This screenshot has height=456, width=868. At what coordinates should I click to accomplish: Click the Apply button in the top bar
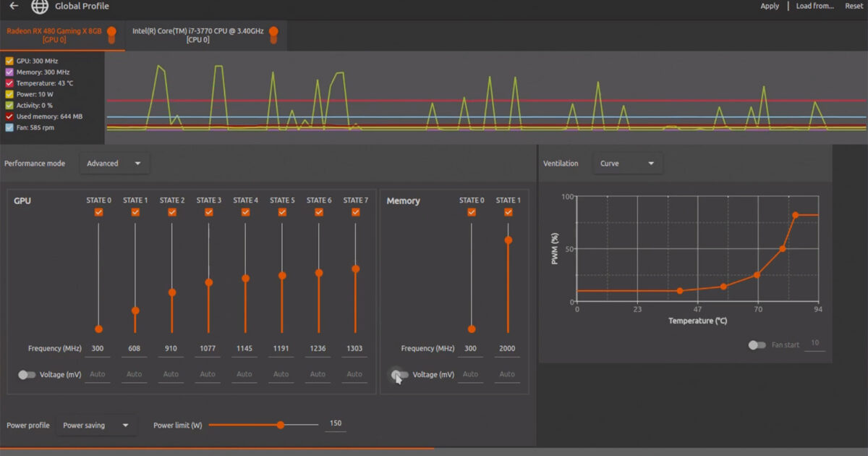(x=769, y=6)
